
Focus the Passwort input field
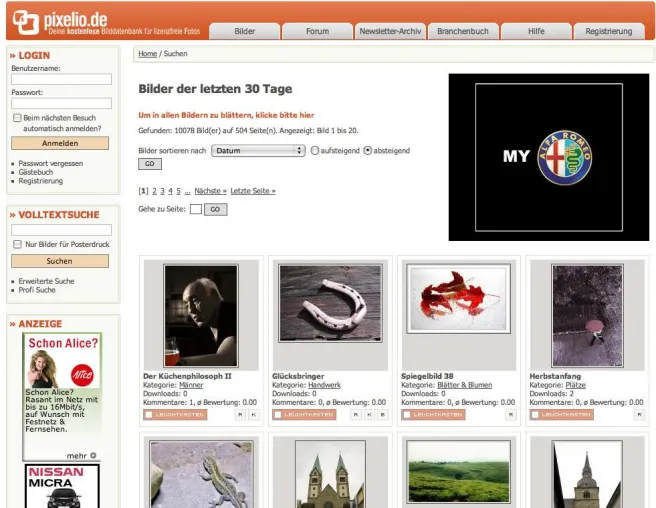62,103
